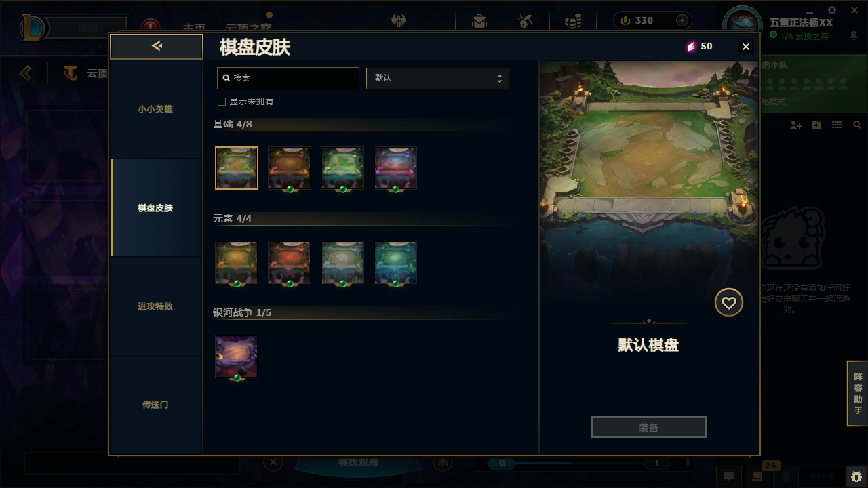Favorite the board with heart icon
The height and width of the screenshot is (488, 868).
(729, 303)
